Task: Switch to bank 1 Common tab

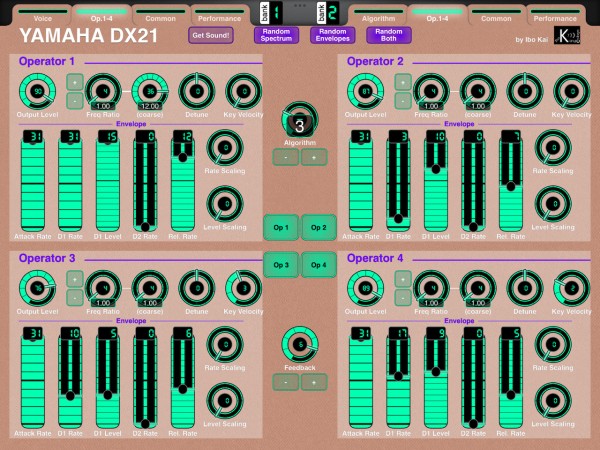Action: point(160,16)
